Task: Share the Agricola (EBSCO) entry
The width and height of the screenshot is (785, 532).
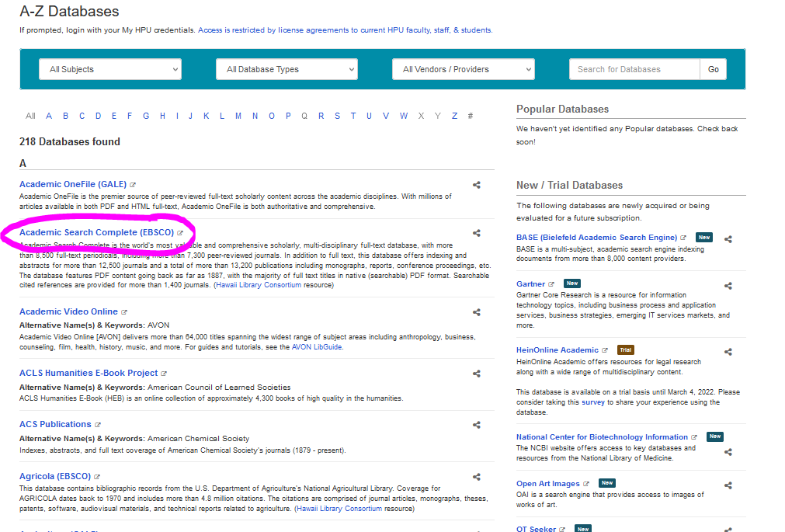Action: (x=477, y=477)
